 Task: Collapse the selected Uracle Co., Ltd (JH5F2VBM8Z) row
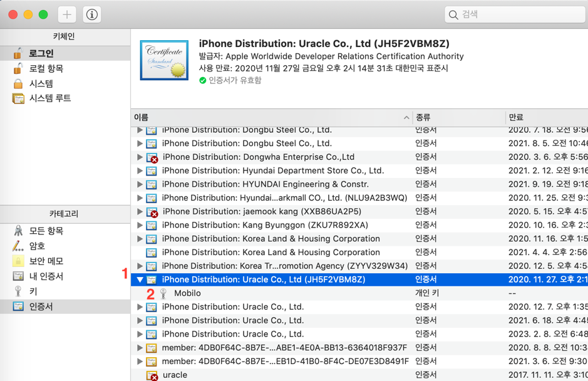coord(140,279)
